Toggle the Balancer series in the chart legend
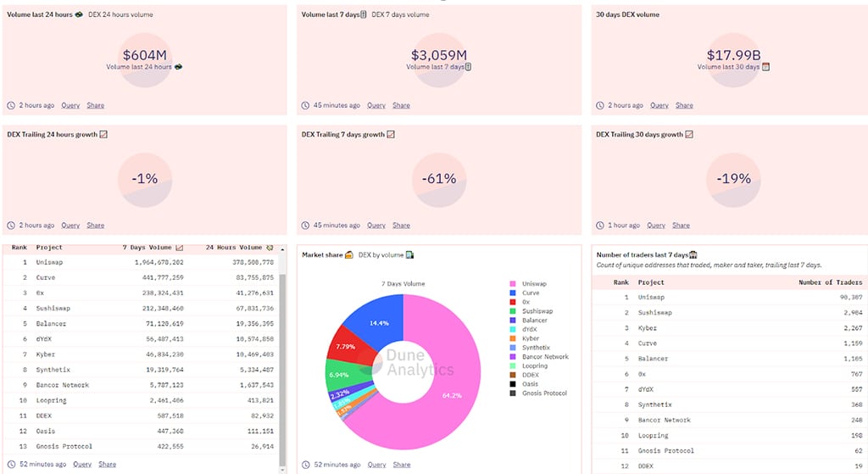Image resolution: width=868 pixels, height=474 pixels. click(528, 320)
